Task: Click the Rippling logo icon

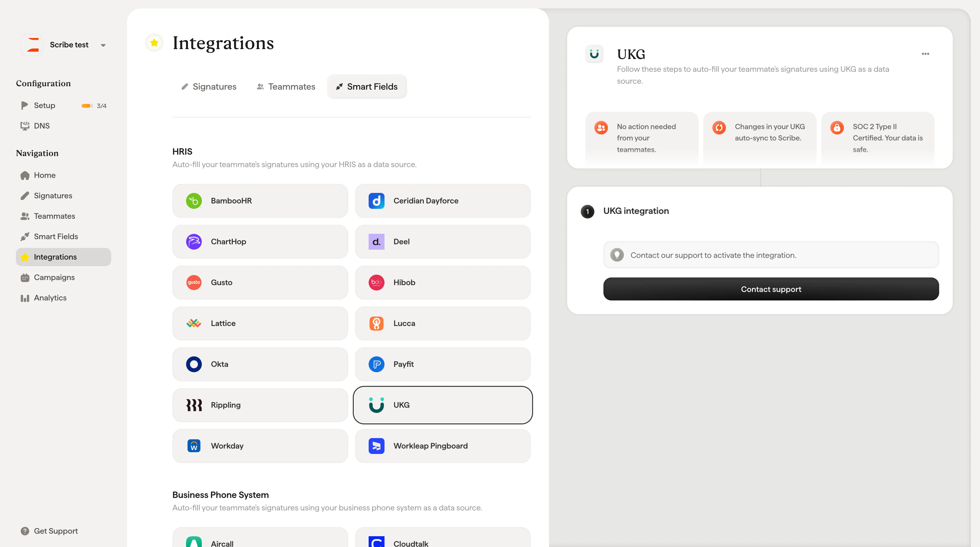Action: click(194, 405)
